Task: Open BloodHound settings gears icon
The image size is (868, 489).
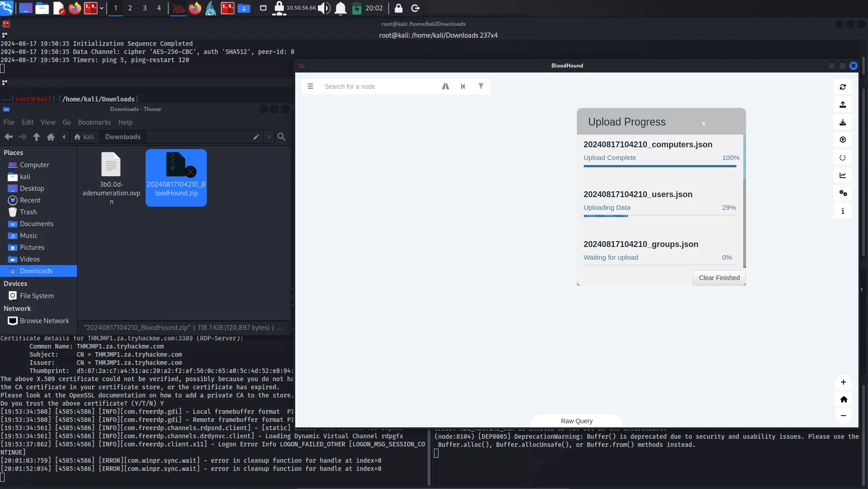Action: point(843,193)
